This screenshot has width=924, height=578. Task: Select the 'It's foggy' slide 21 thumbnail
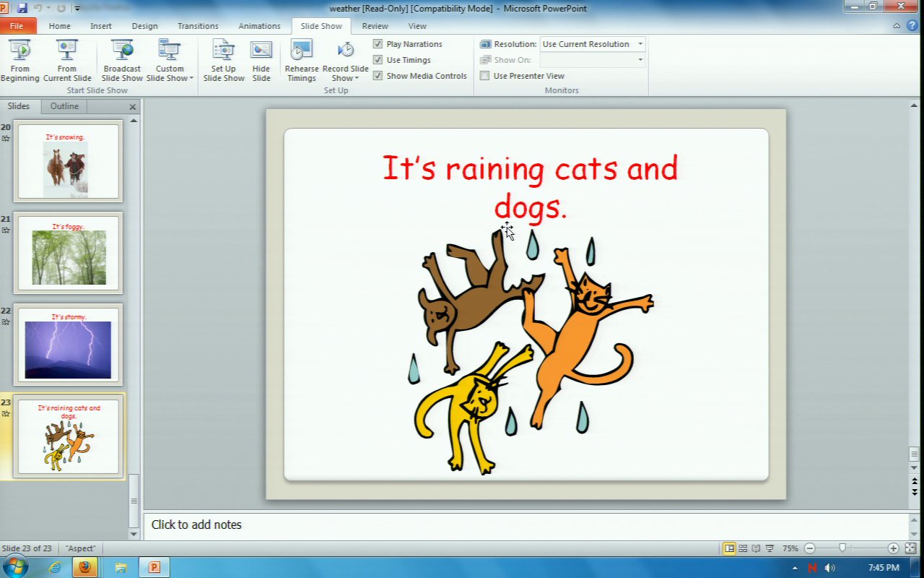tap(69, 253)
